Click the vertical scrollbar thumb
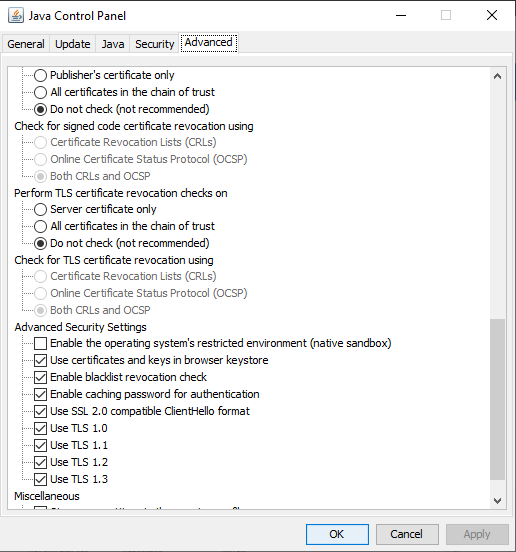 click(497, 399)
